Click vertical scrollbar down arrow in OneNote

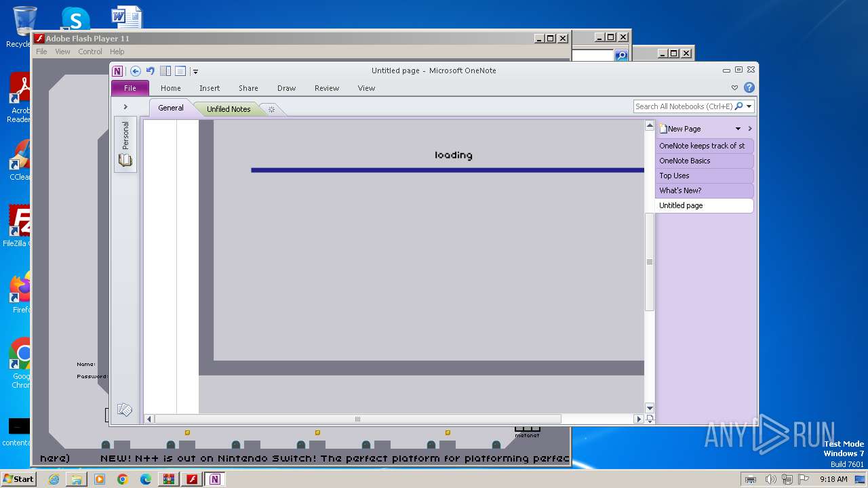(650, 408)
